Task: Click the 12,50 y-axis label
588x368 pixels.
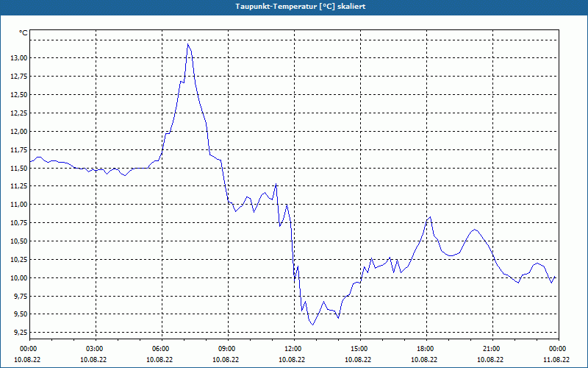Action: click(19, 95)
